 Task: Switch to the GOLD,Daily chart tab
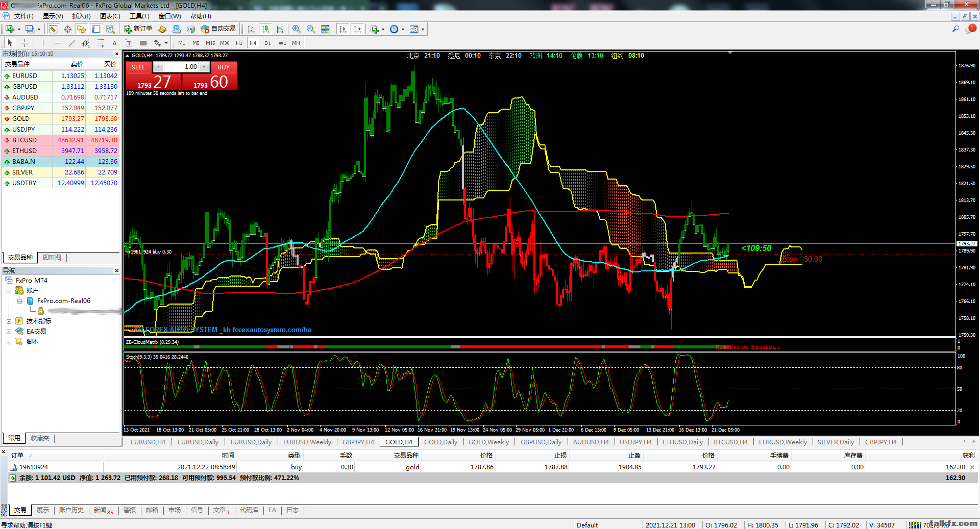[440, 442]
